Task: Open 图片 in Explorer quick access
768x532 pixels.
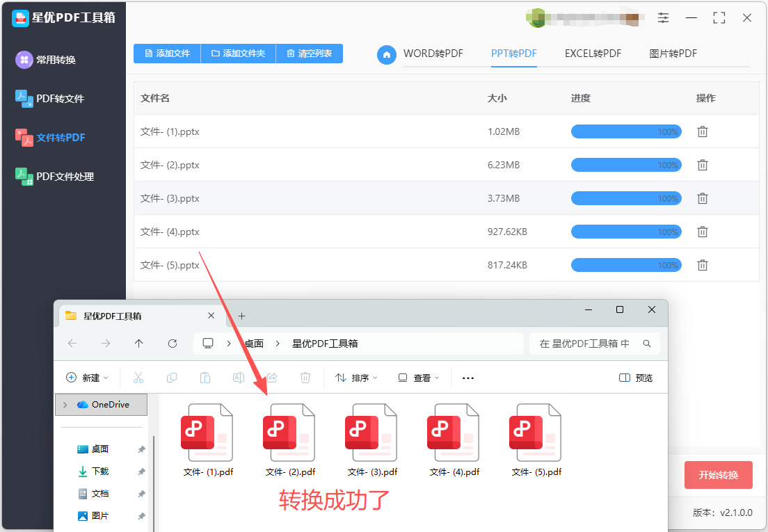Action: pyautogui.click(x=93, y=516)
